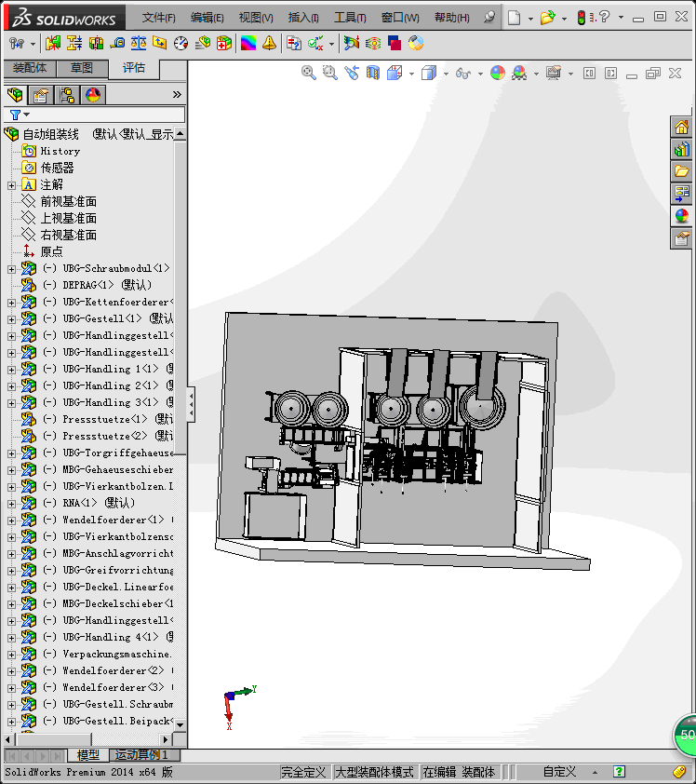Click the yellow warning triangle icon
Viewport: 696px width, 784px height.
[x=269, y=43]
